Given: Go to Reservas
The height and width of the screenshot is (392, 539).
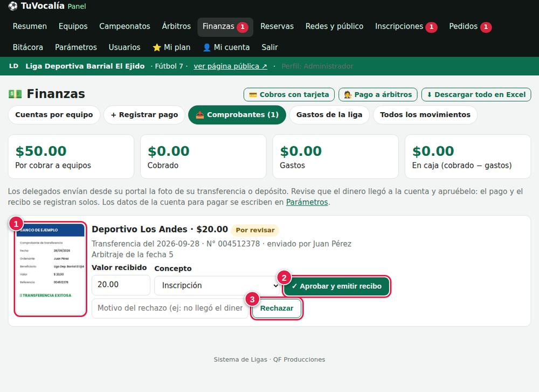Looking at the screenshot, I should [x=277, y=26].
